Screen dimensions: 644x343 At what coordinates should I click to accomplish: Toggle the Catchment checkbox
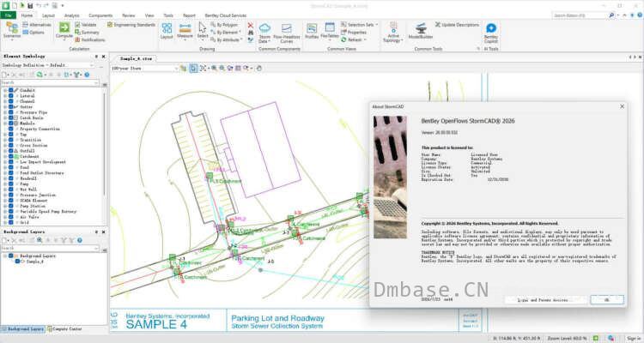(11, 156)
